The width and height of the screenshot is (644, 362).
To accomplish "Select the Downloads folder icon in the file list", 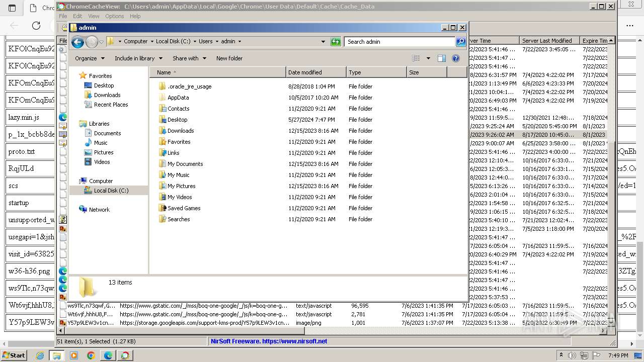I will [162, 131].
